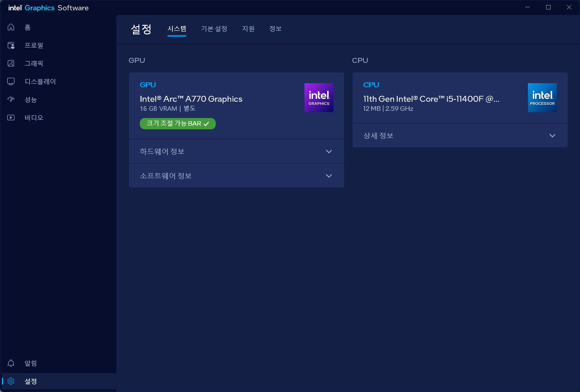Expand 소프트웨어 정보 chevron
Screen dimensions: 580x392
329,176
